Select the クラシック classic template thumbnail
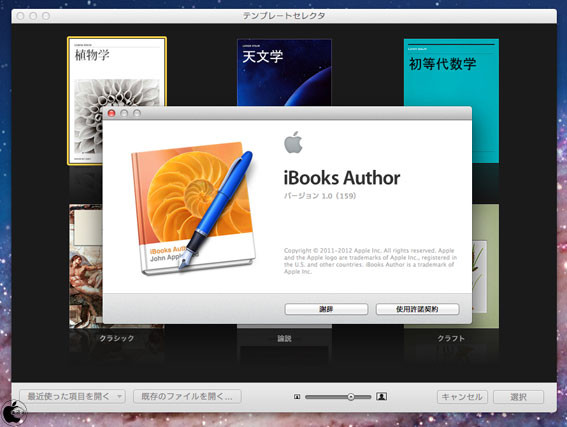567x427 pixels. click(x=86, y=266)
